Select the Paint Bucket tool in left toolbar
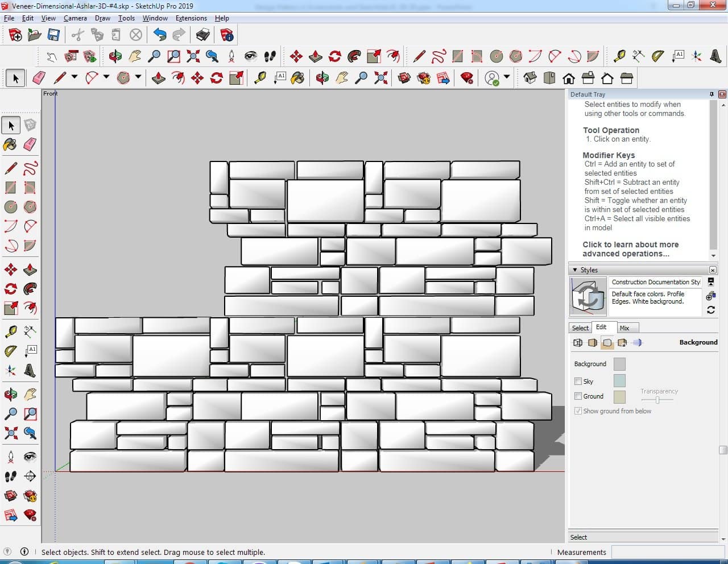The height and width of the screenshot is (564, 728). (x=10, y=144)
